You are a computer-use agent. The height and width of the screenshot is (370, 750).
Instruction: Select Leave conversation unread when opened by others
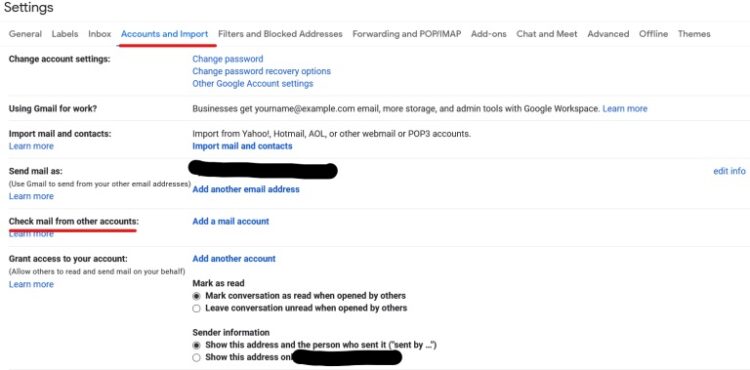pyautogui.click(x=196, y=308)
